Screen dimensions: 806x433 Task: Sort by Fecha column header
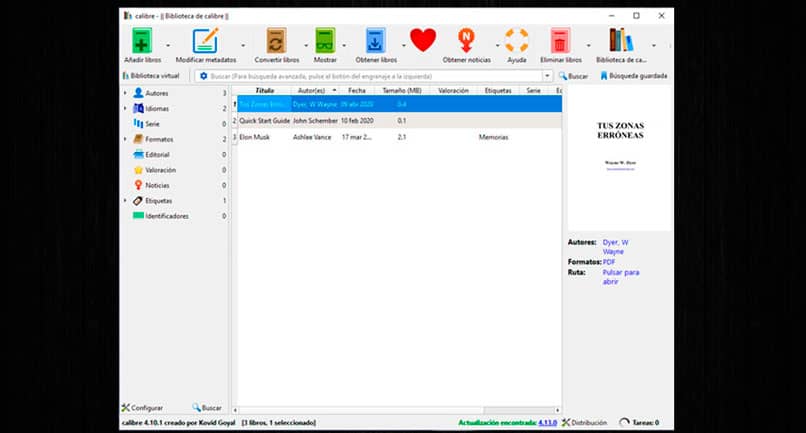tap(357, 91)
